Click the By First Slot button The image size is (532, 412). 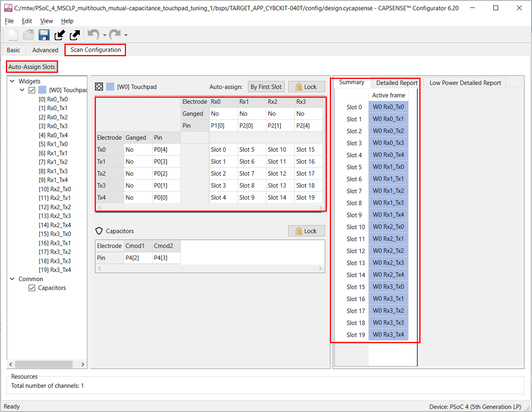266,87
